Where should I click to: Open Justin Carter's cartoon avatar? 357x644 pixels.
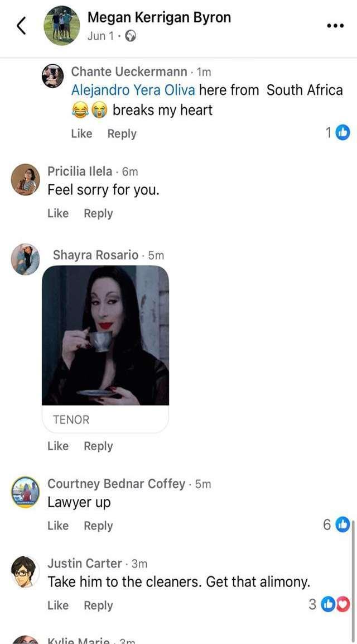pos(26,572)
